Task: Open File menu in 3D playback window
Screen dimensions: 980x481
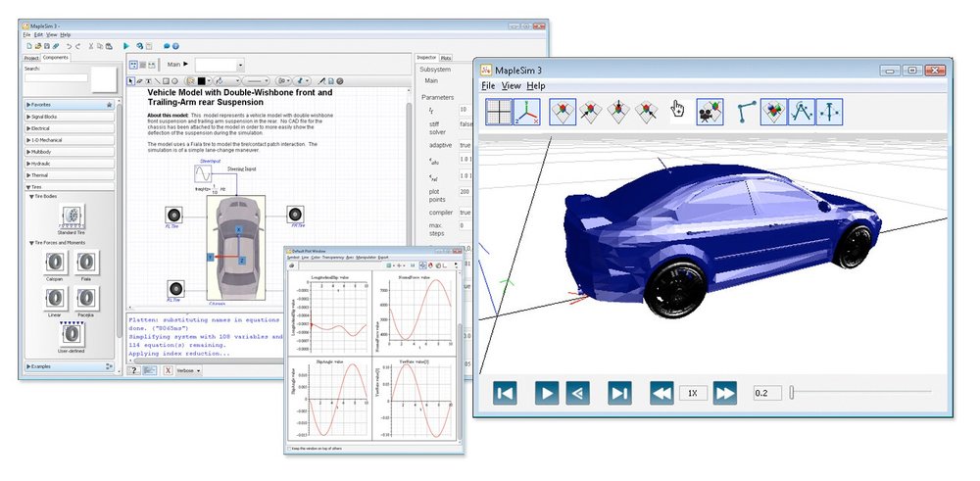Action: point(488,85)
